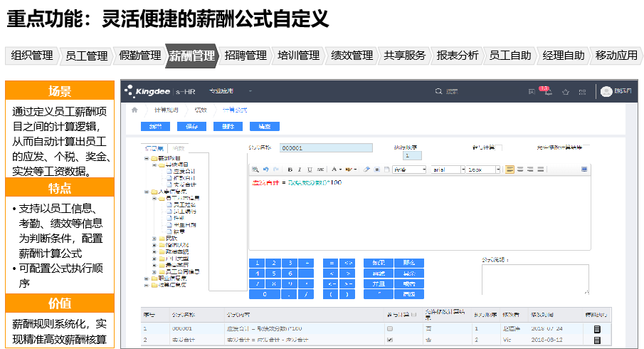Viewport: 644px width, 349px height.
Task: Toggle the checked box in row 2 实发合计
Action: [390, 340]
